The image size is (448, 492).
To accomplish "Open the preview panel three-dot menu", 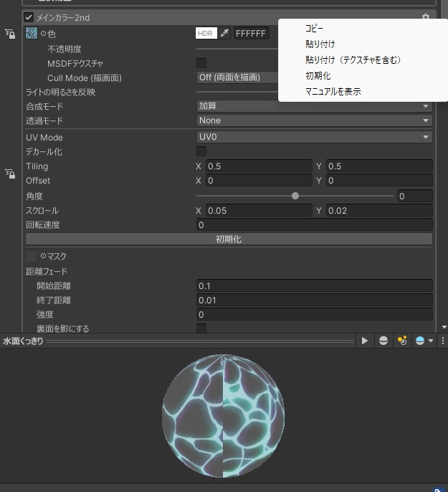I will 443,341.
